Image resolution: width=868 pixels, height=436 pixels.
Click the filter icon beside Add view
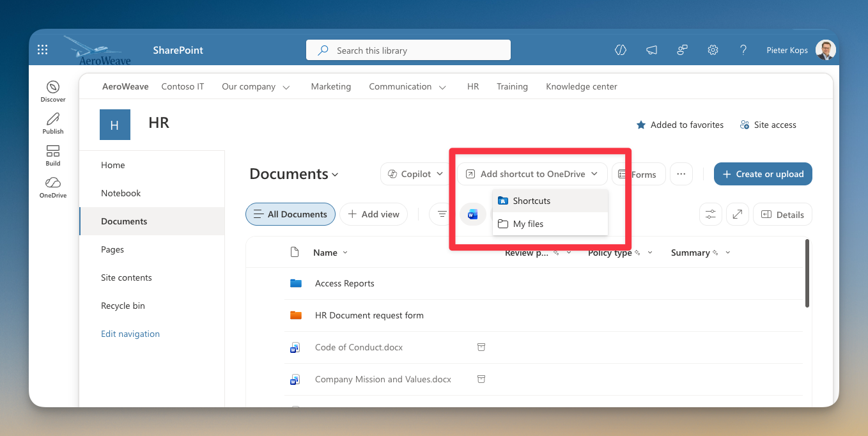(441, 214)
